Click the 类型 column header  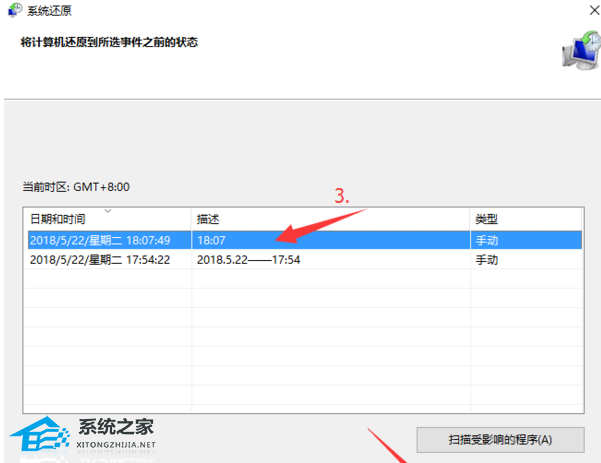coord(525,219)
